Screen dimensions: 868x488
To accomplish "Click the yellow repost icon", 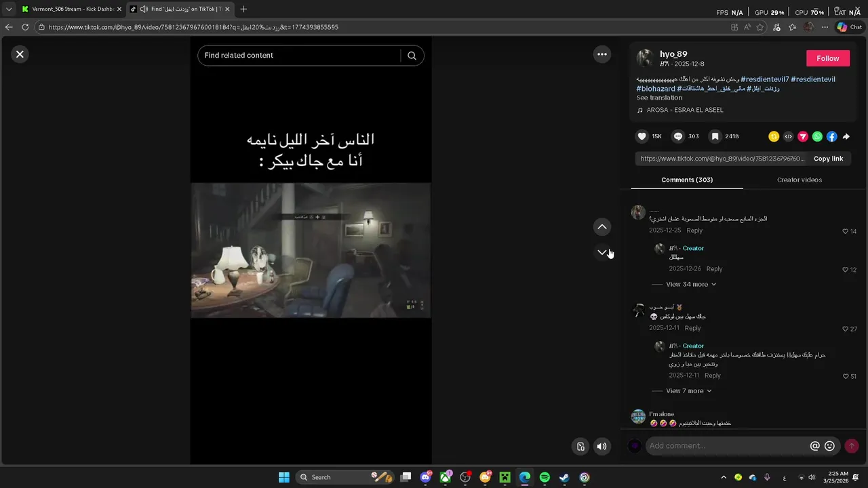I will pyautogui.click(x=774, y=136).
